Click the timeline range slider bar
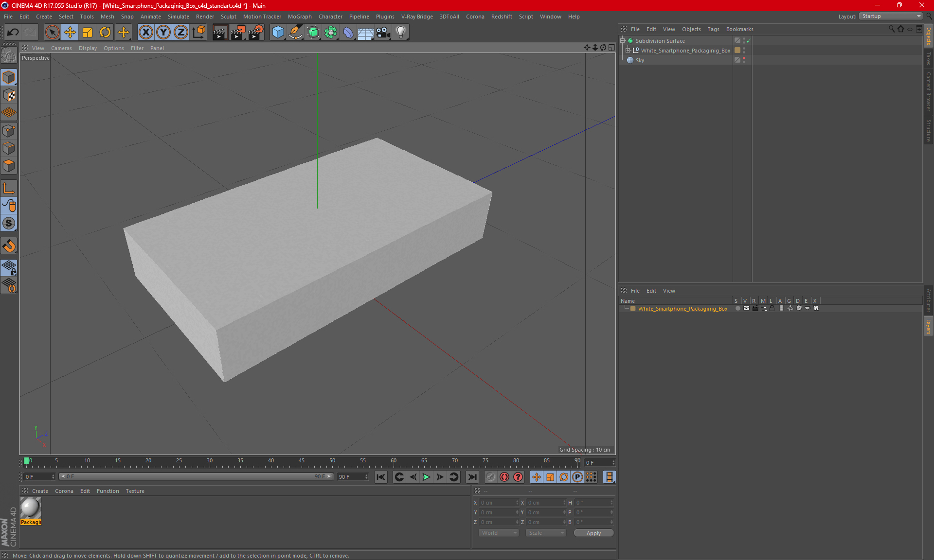The height and width of the screenshot is (560, 934). 196,476
